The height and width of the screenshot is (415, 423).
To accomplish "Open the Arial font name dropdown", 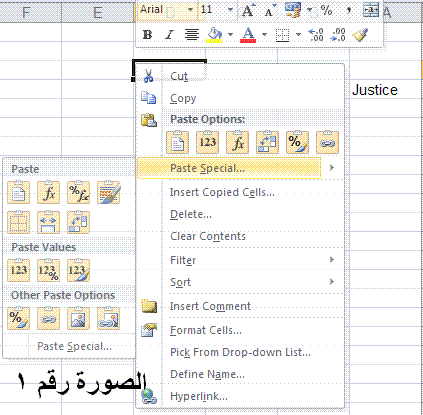I will [190, 9].
